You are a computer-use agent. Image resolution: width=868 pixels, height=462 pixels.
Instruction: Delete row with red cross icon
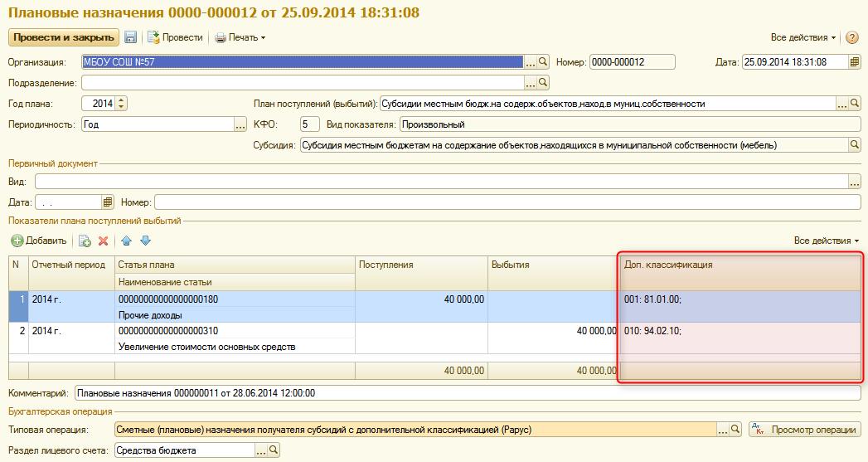[103, 241]
